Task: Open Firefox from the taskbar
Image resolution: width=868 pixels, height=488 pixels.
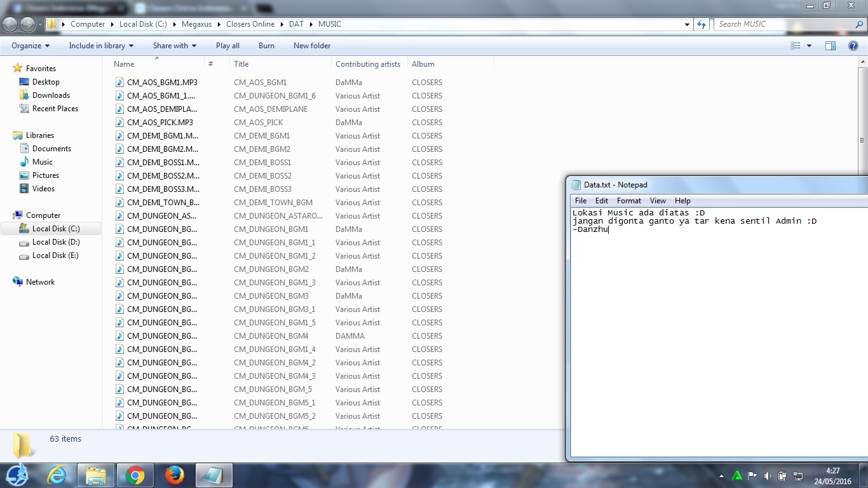Action: coord(174,475)
